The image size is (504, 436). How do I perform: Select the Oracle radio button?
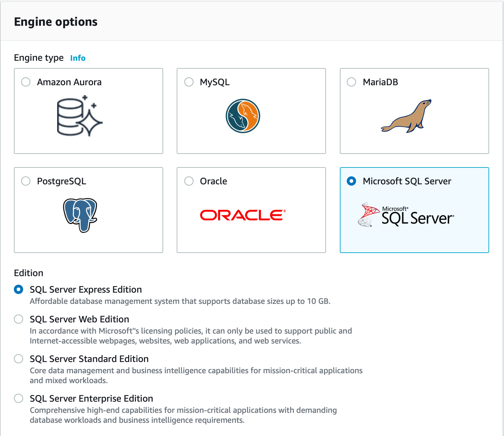[x=189, y=181]
